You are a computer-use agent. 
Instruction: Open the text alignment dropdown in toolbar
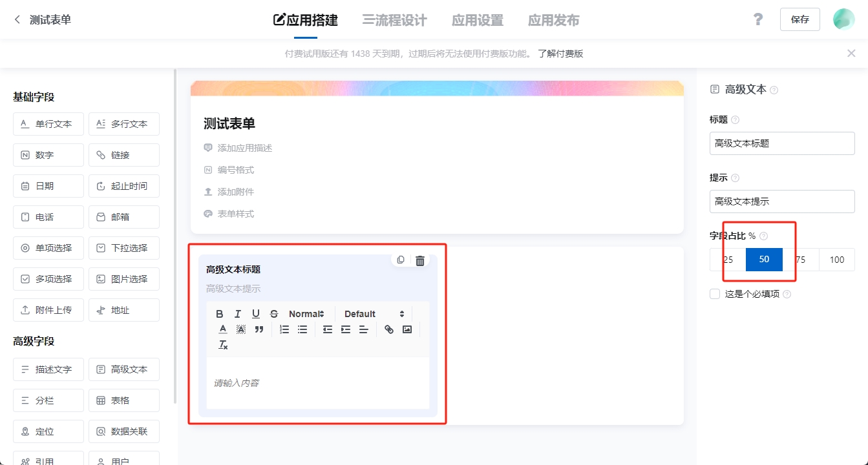364,329
